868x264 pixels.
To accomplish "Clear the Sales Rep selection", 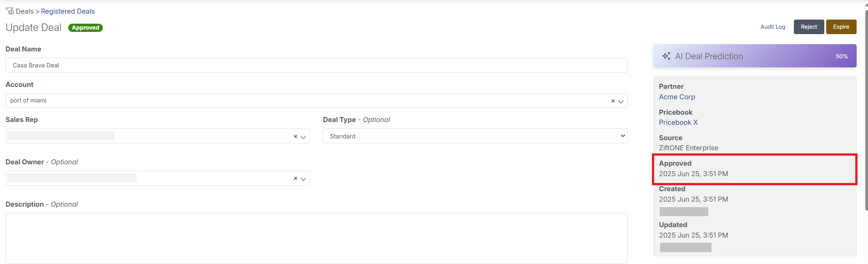I will (x=295, y=137).
